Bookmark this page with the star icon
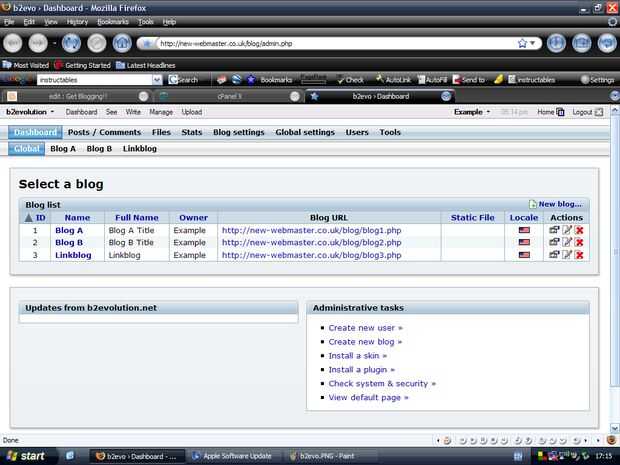Viewport: 620px width, 465px height. click(522, 43)
